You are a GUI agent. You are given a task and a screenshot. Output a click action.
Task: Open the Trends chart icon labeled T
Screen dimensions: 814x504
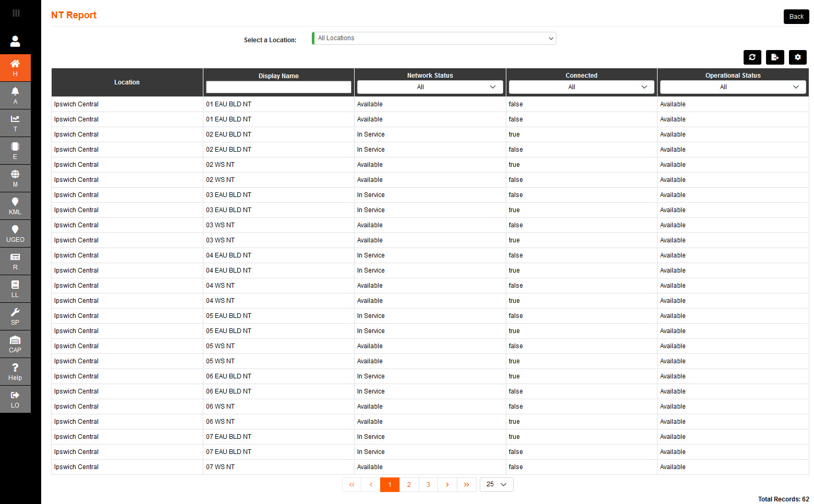15,123
